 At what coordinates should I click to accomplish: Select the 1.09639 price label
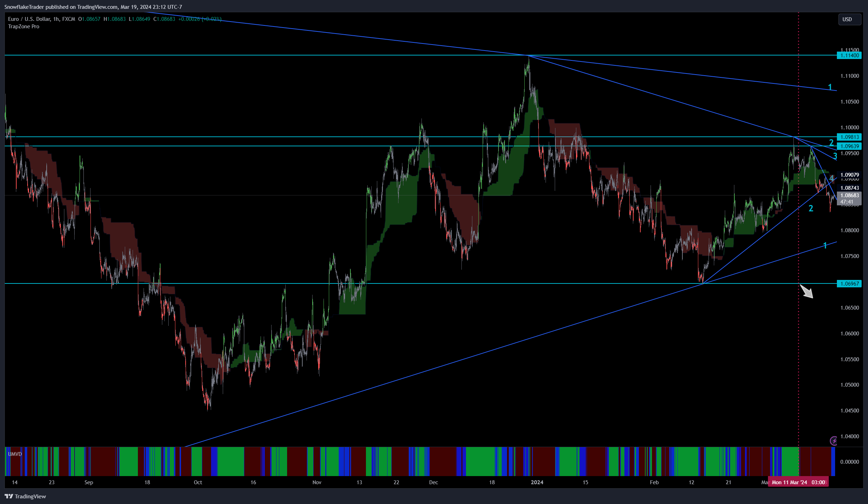pos(849,146)
